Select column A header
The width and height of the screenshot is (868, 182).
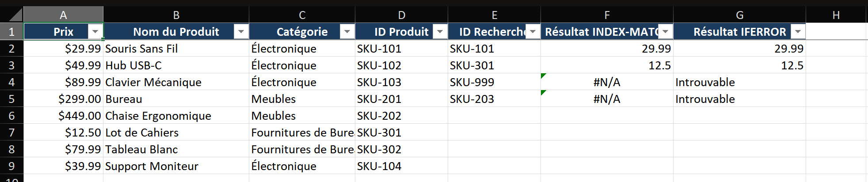[x=63, y=15]
